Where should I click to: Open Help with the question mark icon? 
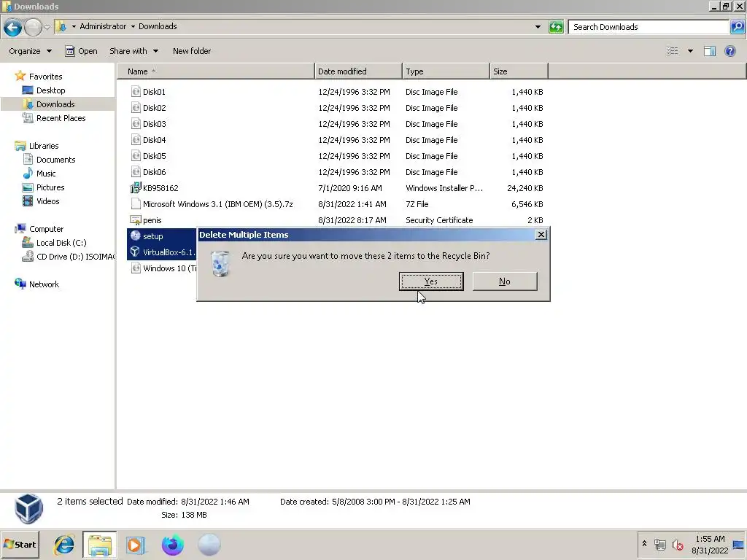click(x=729, y=51)
